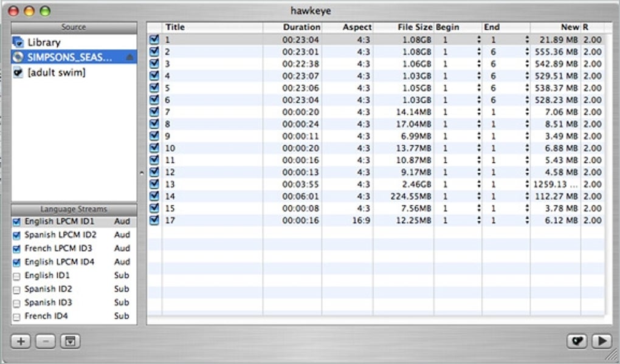Viewport: 620px width, 364px height.
Task: Click End stepper for title 10
Action: 527,148
